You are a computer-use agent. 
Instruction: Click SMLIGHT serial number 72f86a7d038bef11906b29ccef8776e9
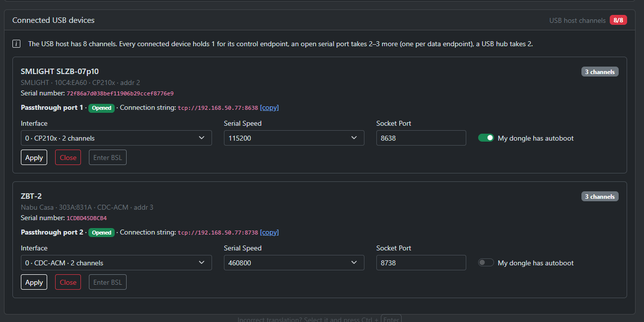click(120, 93)
